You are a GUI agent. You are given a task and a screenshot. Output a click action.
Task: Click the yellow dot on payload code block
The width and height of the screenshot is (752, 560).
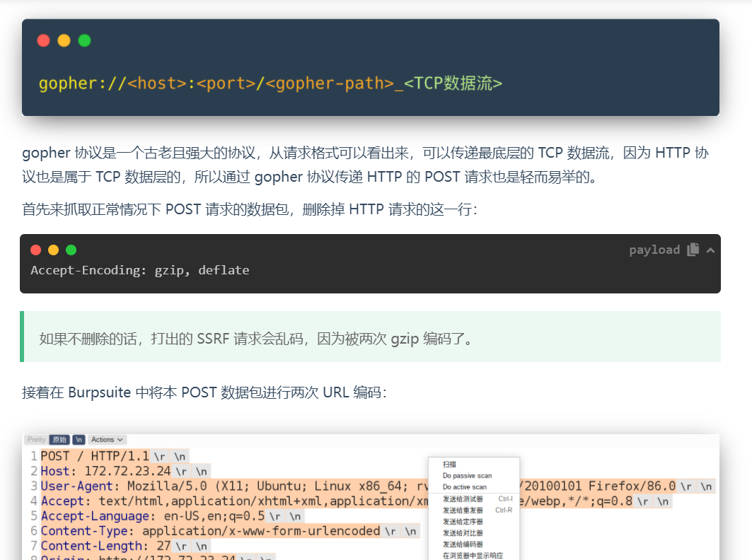(x=53, y=250)
